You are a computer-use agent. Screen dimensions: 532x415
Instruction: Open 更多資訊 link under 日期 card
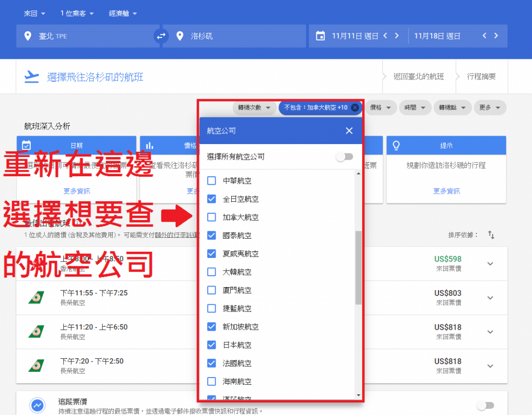77,191
